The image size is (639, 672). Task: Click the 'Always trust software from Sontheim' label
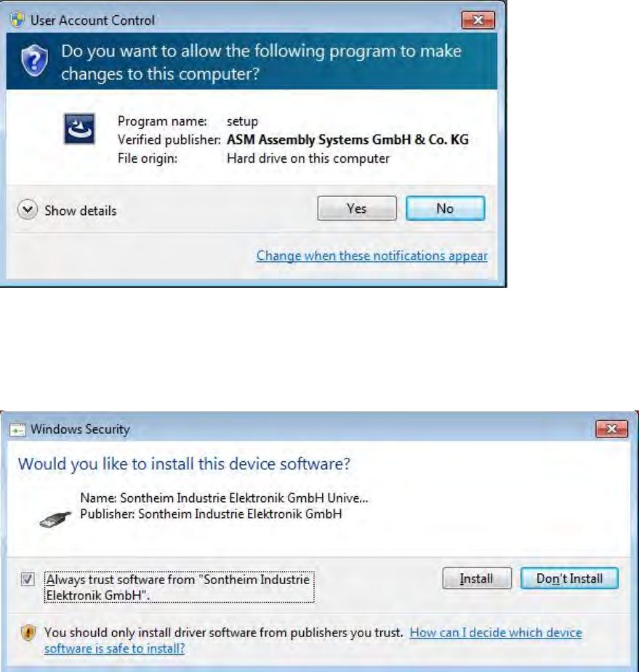coord(179,587)
